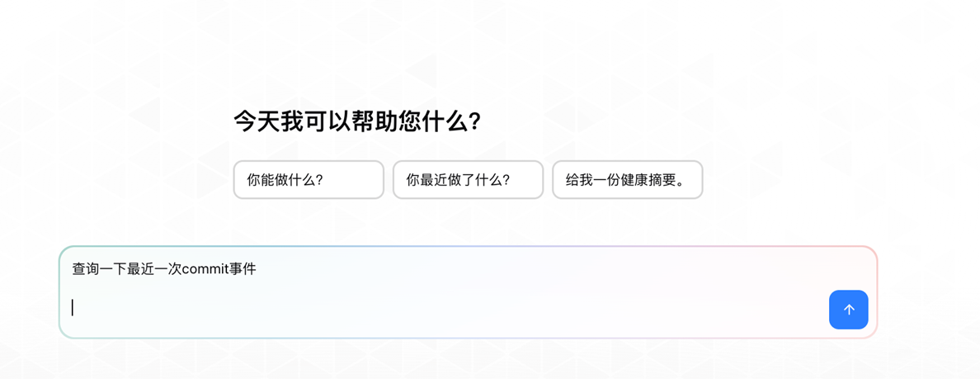This screenshot has height=379, width=980.
Task: Click the typed text 查询一下最近一次commit事件
Action: point(164,269)
